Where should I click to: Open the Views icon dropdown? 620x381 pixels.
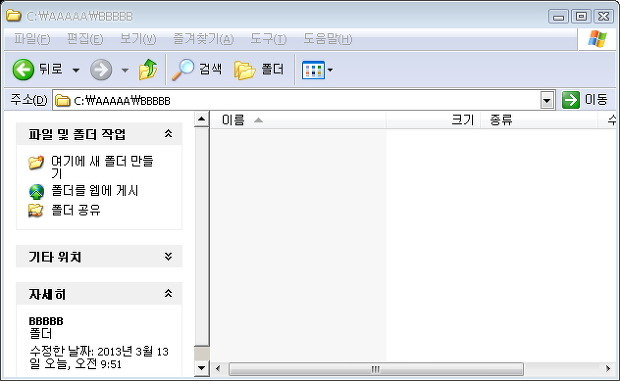point(317,70)
